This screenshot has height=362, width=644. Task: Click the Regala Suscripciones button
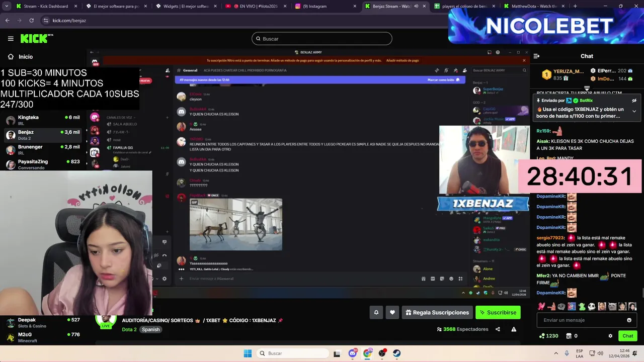coord(437,312)
